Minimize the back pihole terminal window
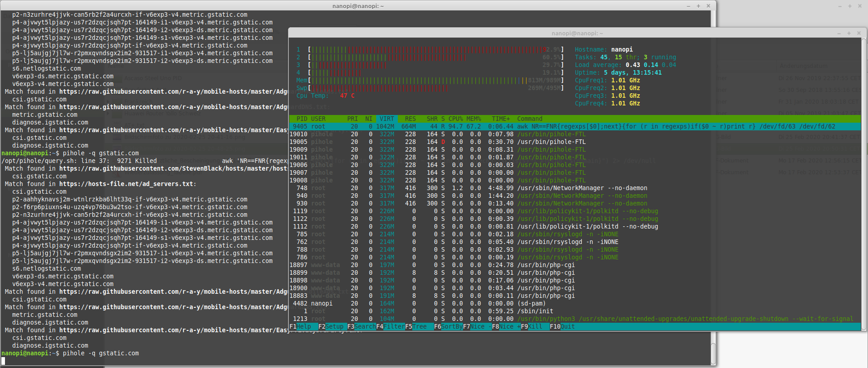The image size is (868, 368). tap(689, 6)
